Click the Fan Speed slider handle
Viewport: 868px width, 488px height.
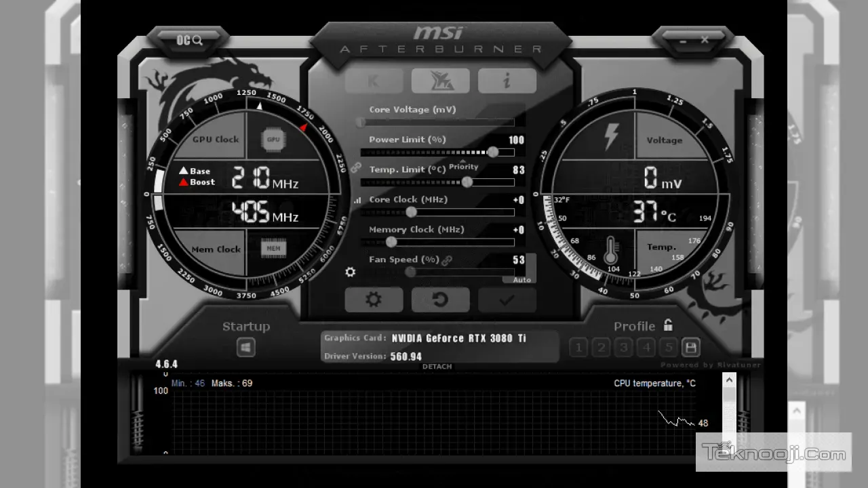(410, 272)
